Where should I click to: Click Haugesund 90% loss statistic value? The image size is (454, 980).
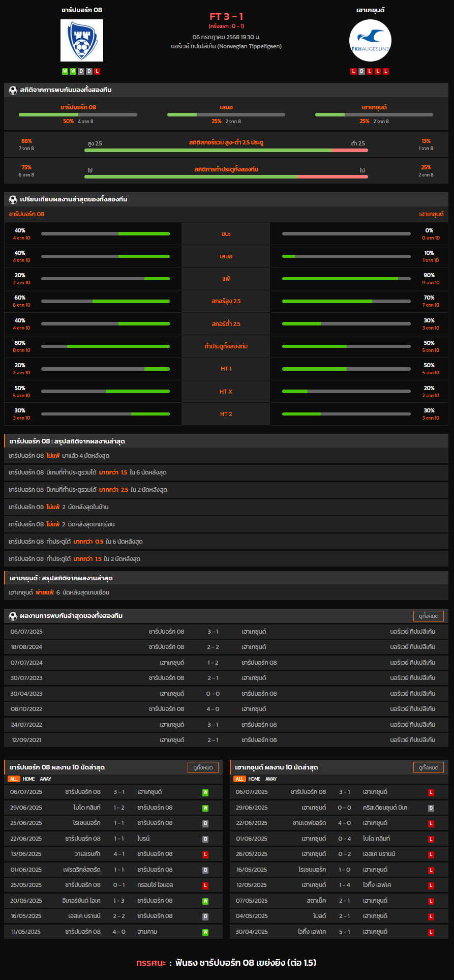(x=429, y=275)
